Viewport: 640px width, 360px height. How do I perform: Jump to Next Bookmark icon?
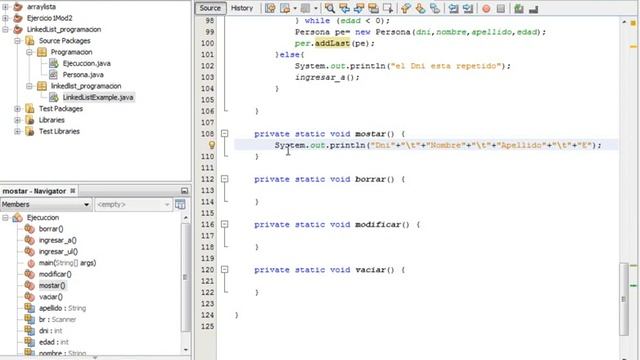pyautogui.click(x=420, y=8)
